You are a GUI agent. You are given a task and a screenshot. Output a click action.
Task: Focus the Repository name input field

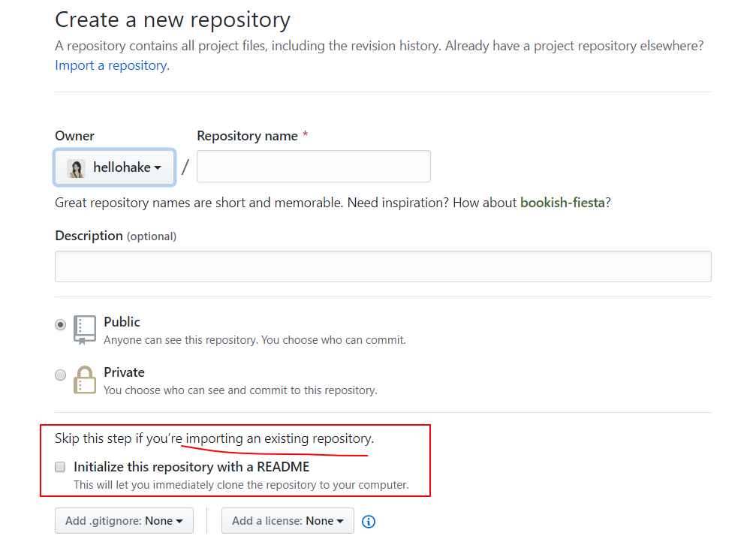pyautogui.click(x=313, y=167)
